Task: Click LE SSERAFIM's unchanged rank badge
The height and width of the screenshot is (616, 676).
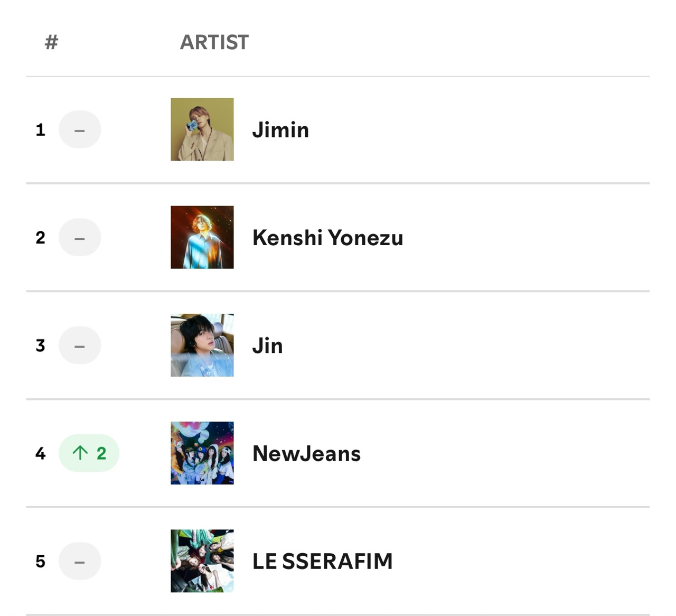Action: tap(80, 561)
